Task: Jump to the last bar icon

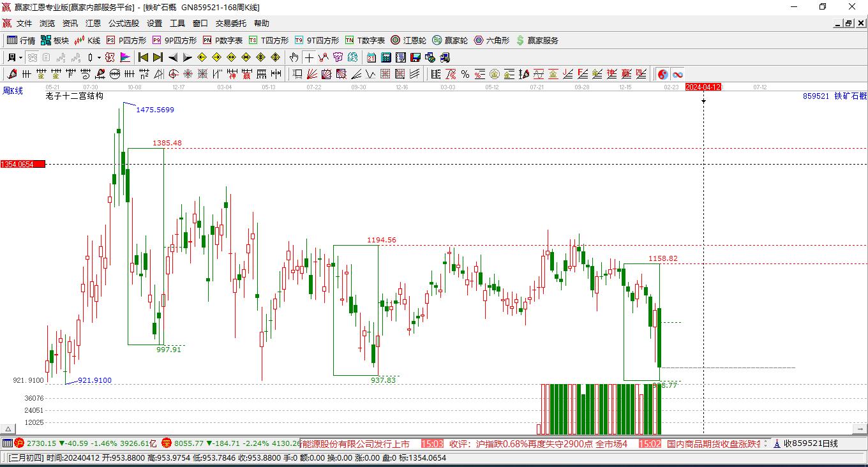Action: coord(158,57)
